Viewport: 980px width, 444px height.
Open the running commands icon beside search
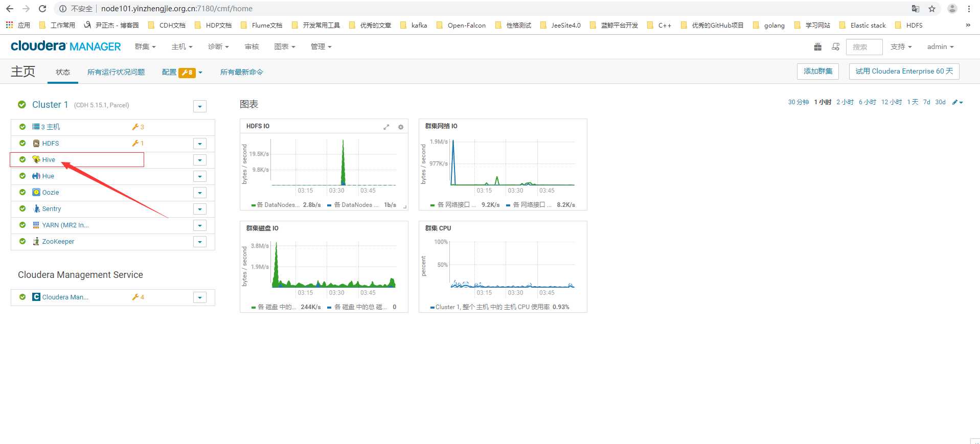pos(835,46)
